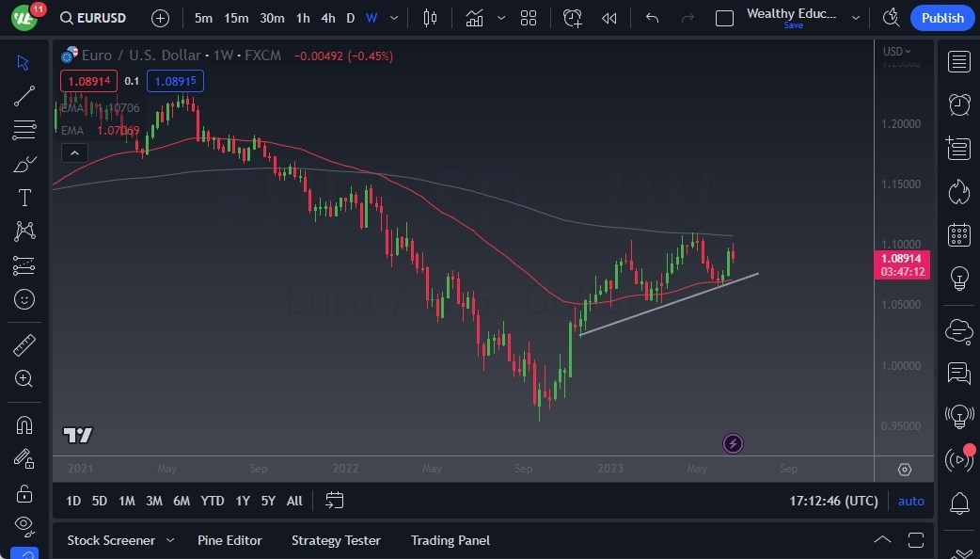Select the 1Y date range
This screenshot has height=559, width=980.
[x=243, y=501]
